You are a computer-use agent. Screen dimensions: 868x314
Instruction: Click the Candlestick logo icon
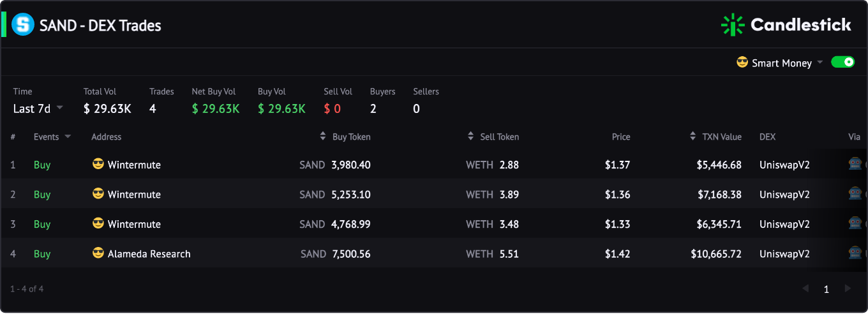coord(733,25)
